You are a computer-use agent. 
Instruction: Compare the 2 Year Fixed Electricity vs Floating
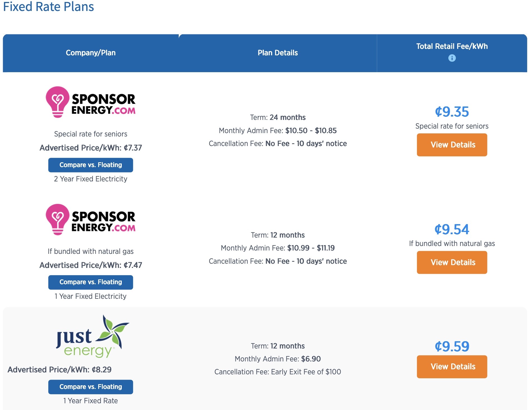coord(90,165)
